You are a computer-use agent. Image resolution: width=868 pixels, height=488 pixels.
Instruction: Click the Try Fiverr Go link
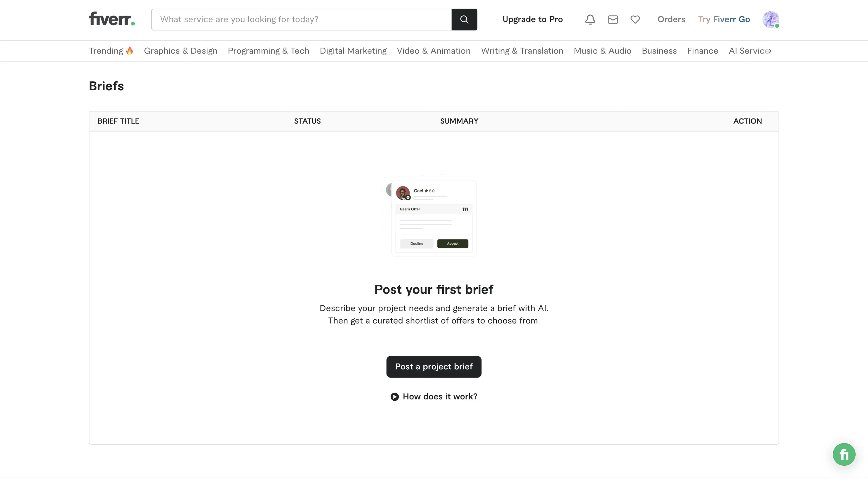point(724,19)
